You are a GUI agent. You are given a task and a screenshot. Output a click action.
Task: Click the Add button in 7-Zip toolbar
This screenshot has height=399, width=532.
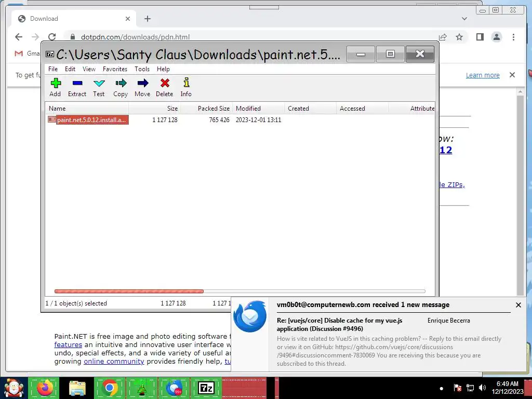pyautogui.click(x=55, y=87)
